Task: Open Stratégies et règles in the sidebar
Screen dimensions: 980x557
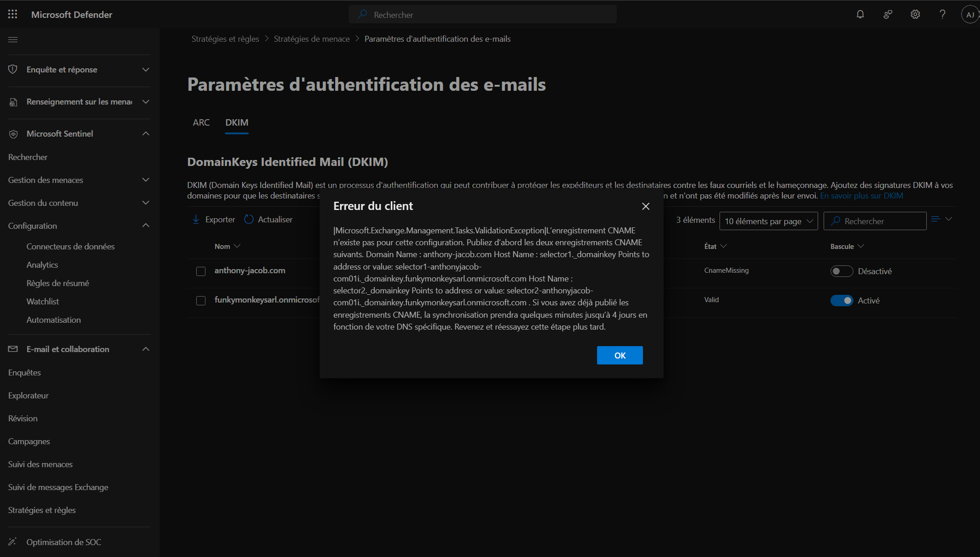Action: coord(42,510)
